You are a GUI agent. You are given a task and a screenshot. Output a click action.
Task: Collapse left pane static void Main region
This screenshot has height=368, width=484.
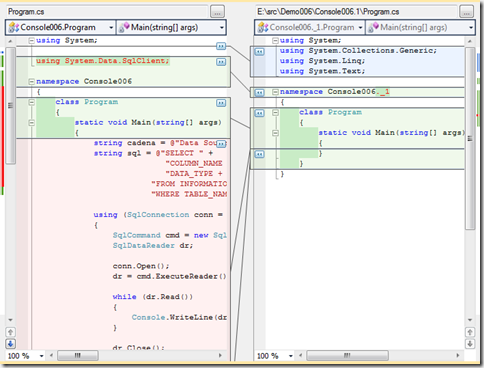31,123
